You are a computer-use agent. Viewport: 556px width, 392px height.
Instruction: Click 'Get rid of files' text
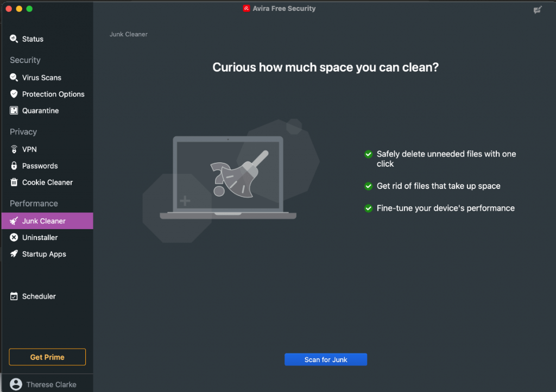coord(438,186)
